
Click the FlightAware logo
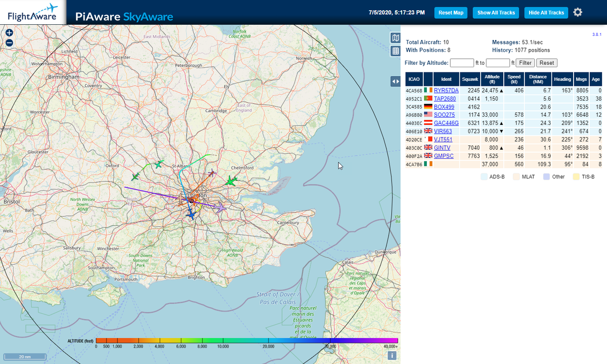click(33, 13)
